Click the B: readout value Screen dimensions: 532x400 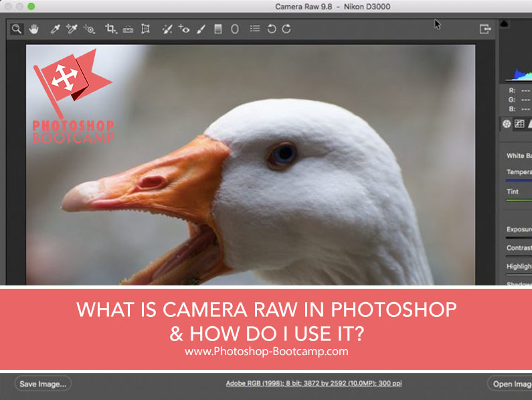click(x=525, y=109)
